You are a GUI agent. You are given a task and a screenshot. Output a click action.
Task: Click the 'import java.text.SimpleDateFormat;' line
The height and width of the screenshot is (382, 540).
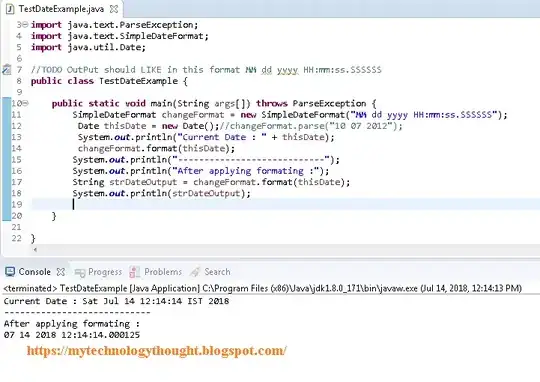tap(120, 36)
